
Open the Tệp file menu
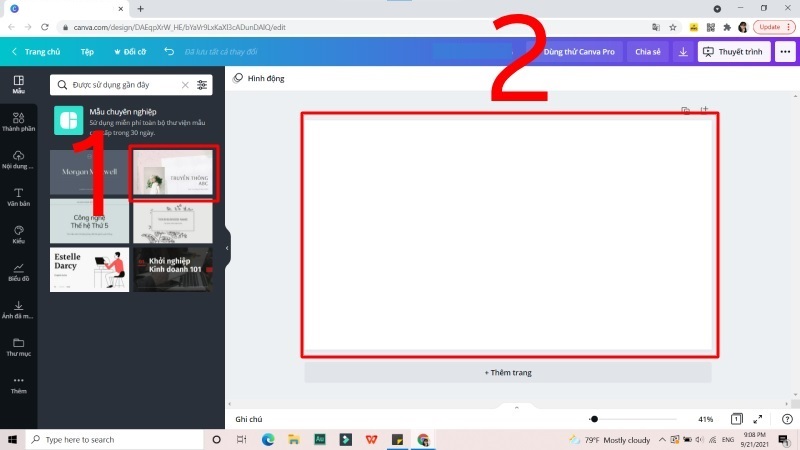tap(87, 51)
